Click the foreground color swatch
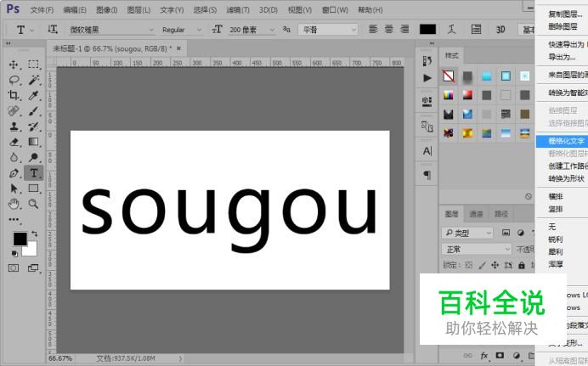588x366 pixels. pyautogui.click(x=20, y=239)
